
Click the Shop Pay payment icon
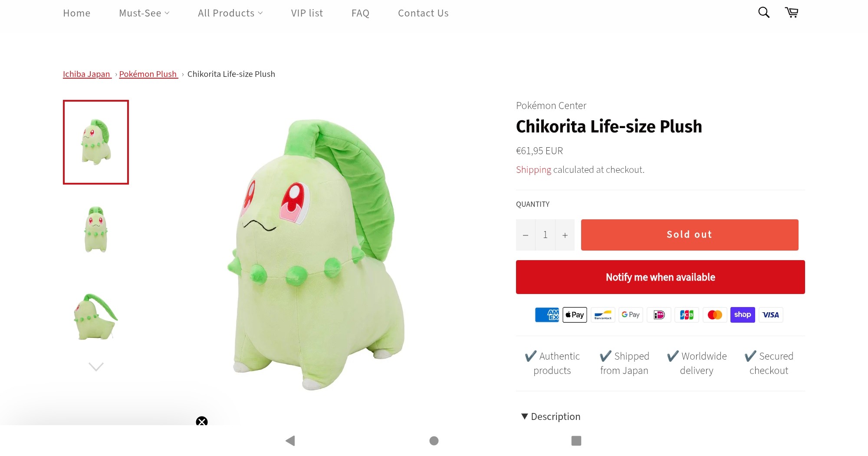click(x=743, y=315)
